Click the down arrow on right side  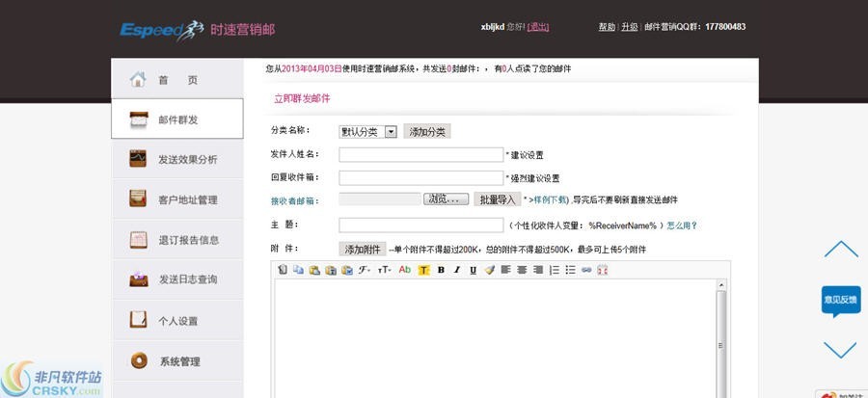tap(840, 350)
